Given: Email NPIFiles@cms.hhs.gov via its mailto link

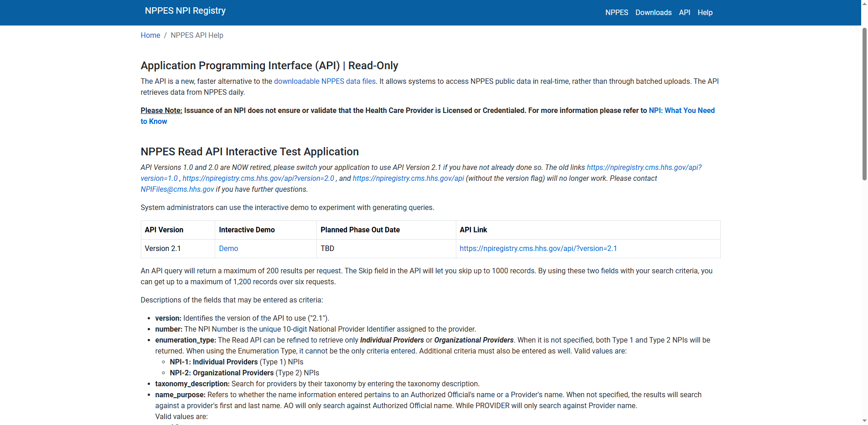Looking at the screenshot, I should pyautogui.click(x=177, y=189).
